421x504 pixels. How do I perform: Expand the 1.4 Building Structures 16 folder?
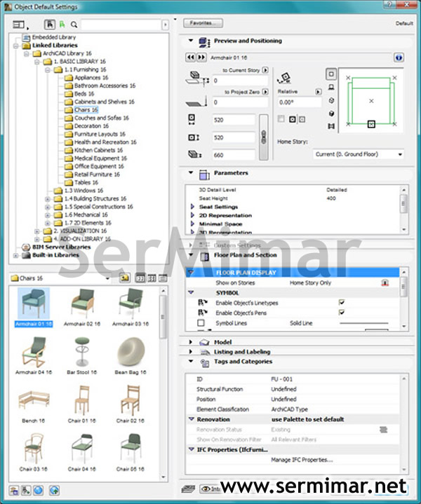pos(48,199)
